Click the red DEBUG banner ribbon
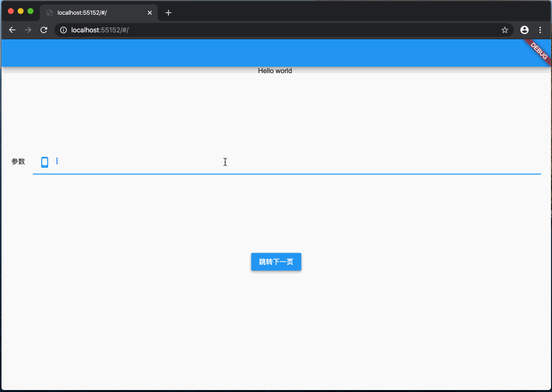552x392 pixels. click(539, 52)
